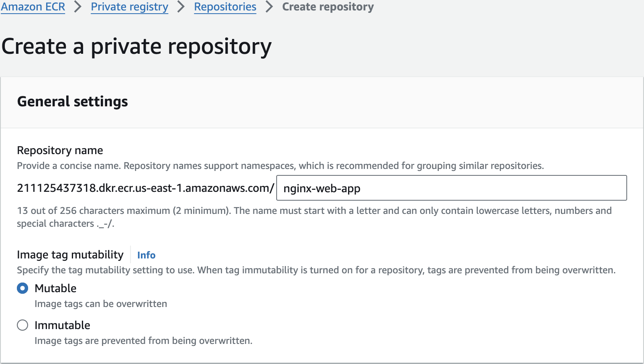Click the '13 out of 256 characters' hint
Viewport: 644px width, 364px height.
point(314,217)
